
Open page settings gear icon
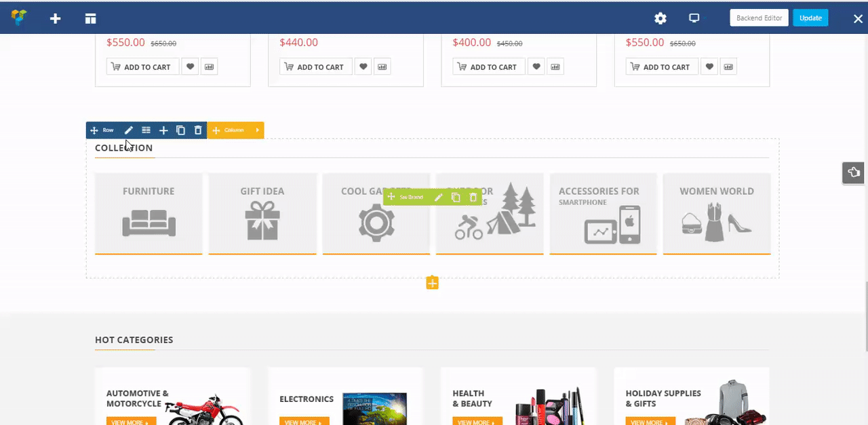[x=660, y=18]
